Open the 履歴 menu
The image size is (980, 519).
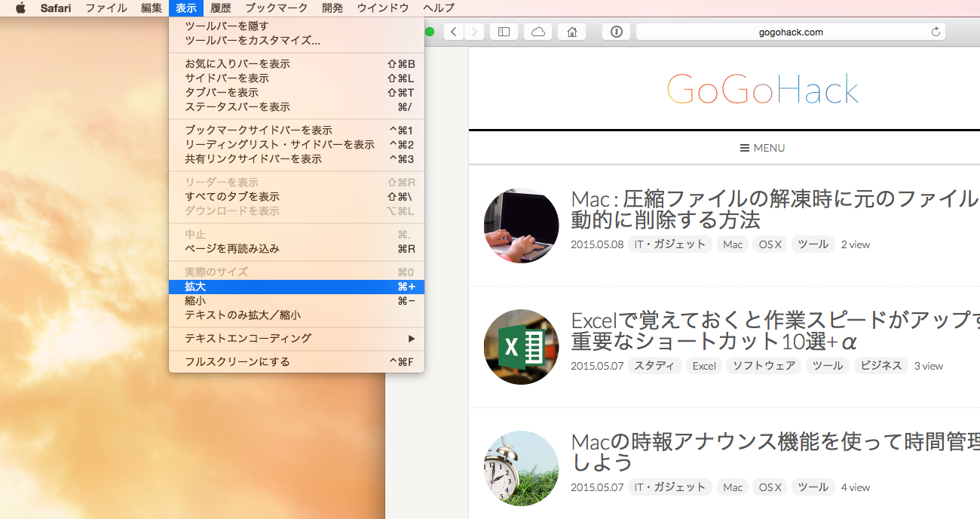[x=221, y=8]
